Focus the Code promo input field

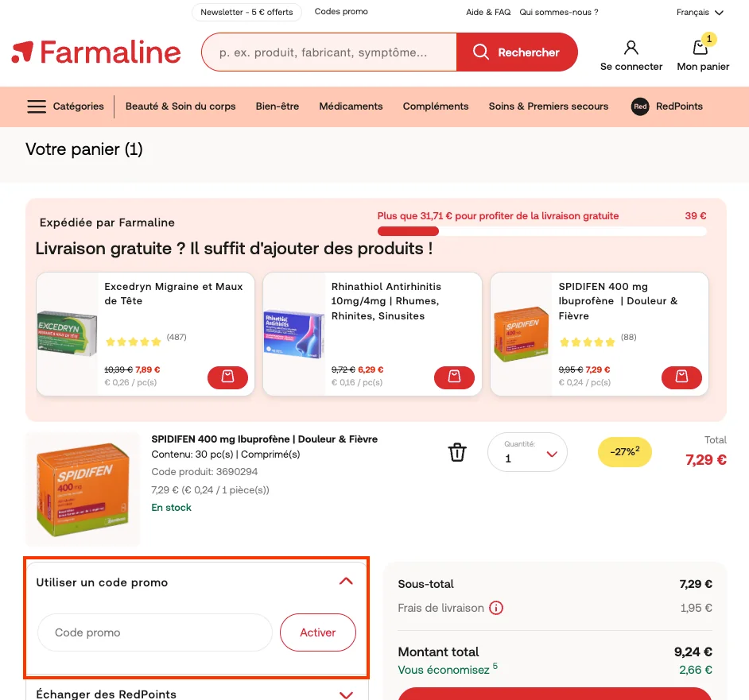coord(155,632)
